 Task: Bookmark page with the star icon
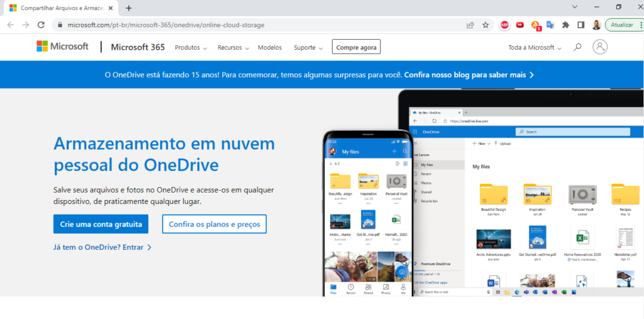pyautogui.click(x=486, y=25)
